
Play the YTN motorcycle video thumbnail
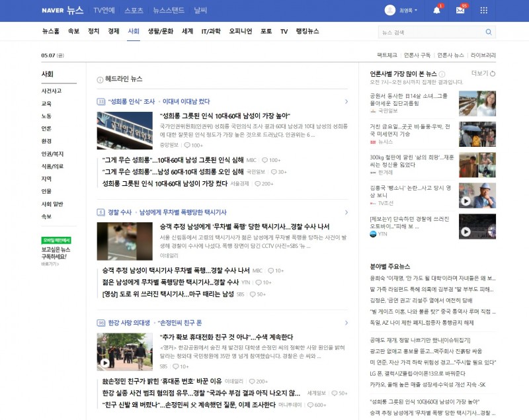click(477, 226)
